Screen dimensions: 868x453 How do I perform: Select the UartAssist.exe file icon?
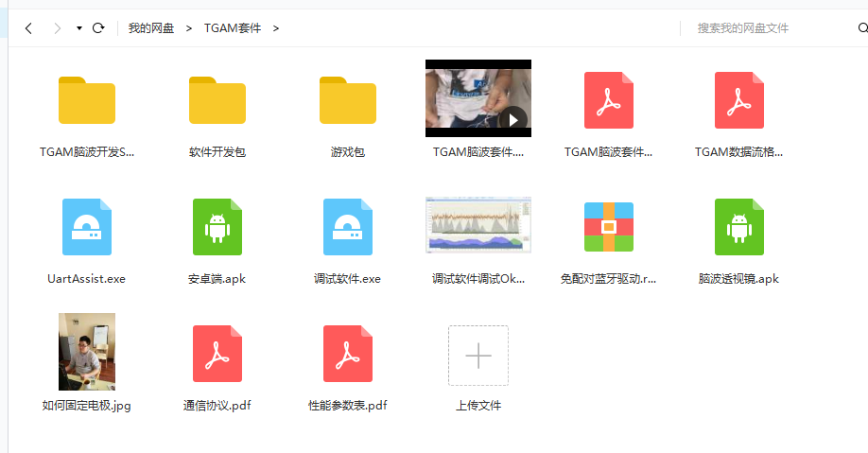(x=87, y=227)
